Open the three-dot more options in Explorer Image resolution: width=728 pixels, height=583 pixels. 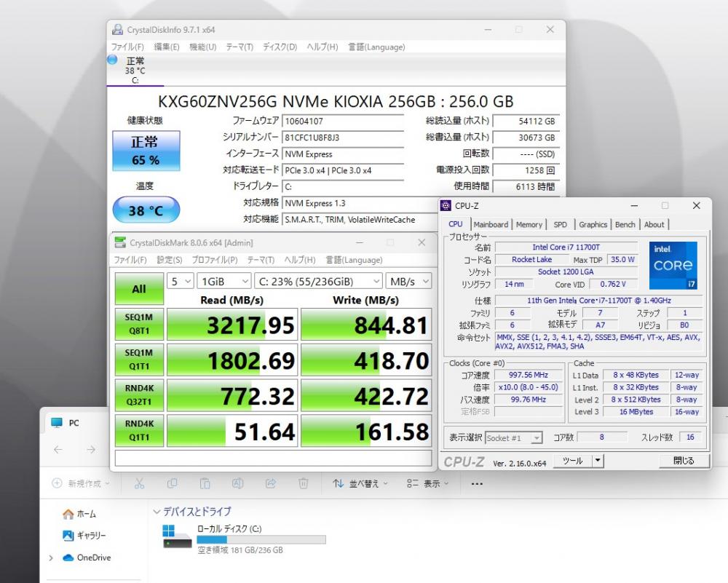[x=477, y=484]
